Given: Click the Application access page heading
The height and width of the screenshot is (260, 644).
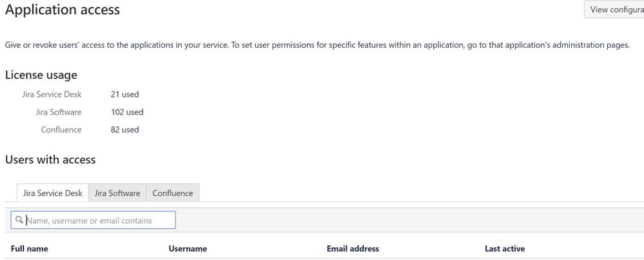Looking at the screenshot, I should pos(63,10).
